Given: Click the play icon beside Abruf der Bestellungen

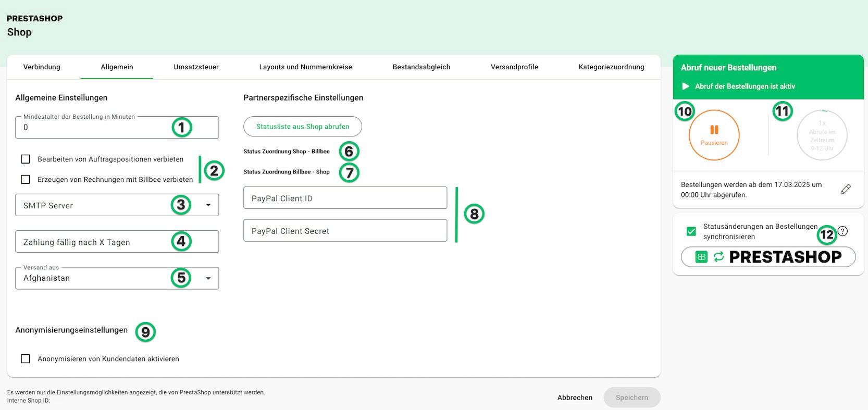Looking at the screenshot, I should pyautogui.click(x=686, y=86).
